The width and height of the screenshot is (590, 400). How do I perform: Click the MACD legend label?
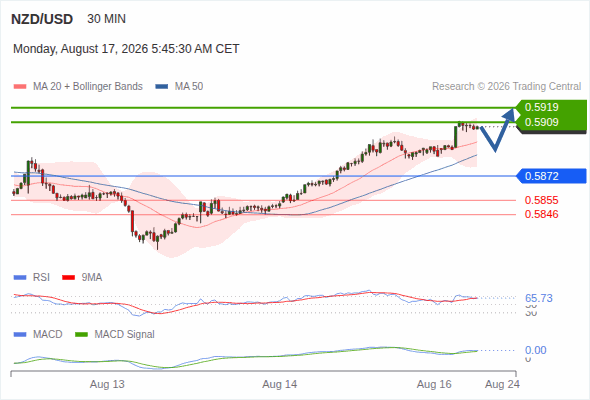pyautogui.click(x=48, y=335)
